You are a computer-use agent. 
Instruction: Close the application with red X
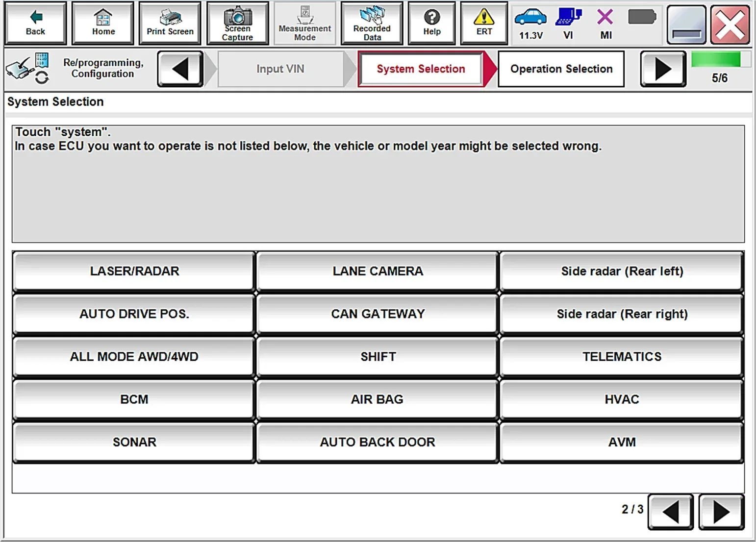(730, 25)
